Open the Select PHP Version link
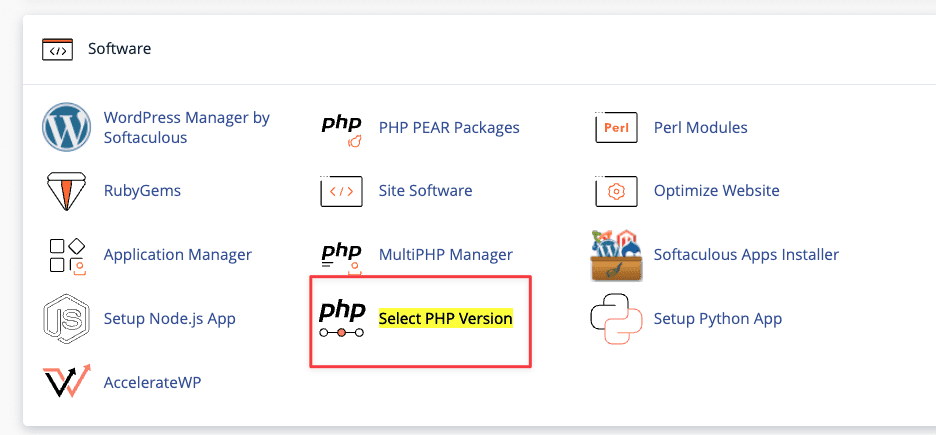Image resolution: width=936 pixels, height=435 pixels. coord(445,319)
